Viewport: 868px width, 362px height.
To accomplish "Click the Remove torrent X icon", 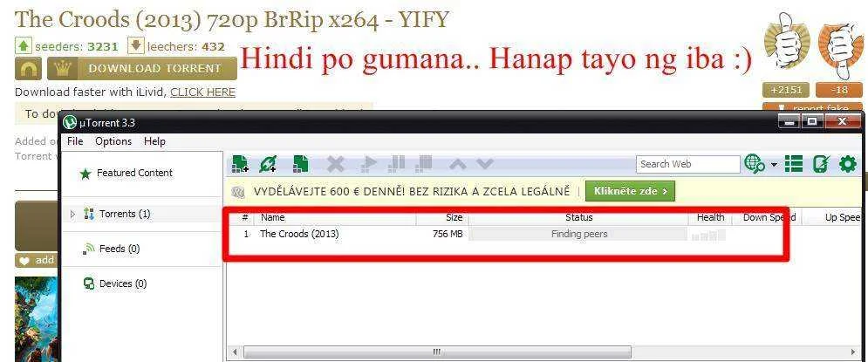I will point(335,164).
